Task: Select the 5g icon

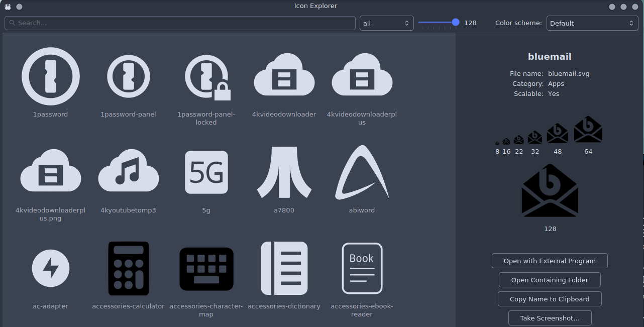Action: [206, 172]
